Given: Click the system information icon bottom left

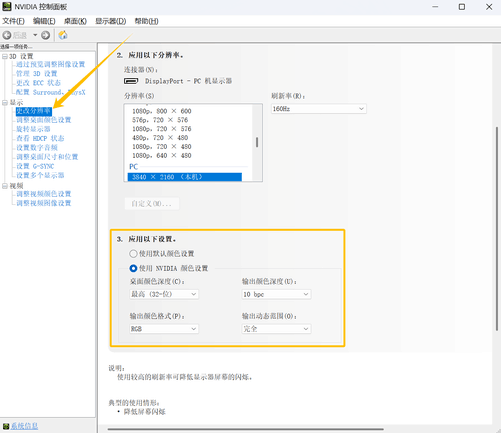Looking at the screenshot, I should pos(6,426).
